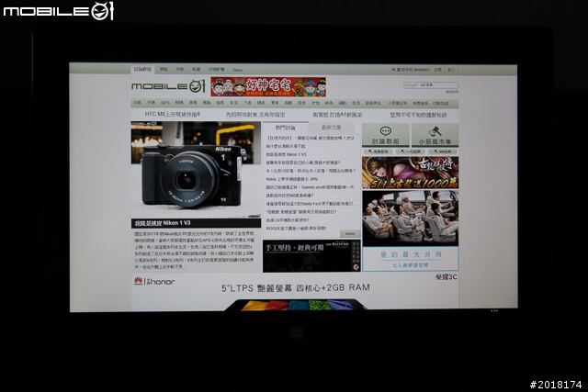588x392 pixels.
Task: Click the 好神宅宅 banner ad
Action: (x=268, y=87)
